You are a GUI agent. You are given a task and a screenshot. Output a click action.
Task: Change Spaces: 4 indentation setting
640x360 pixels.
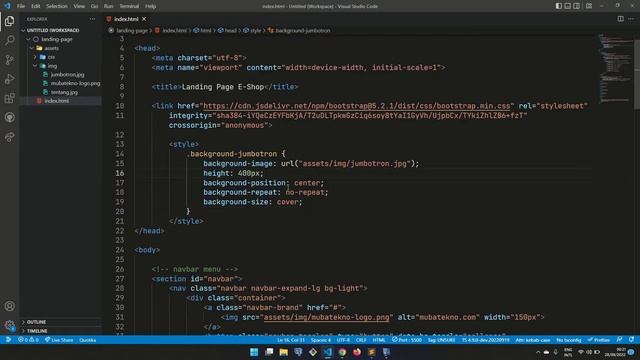pyautogui.click(x=321, y=340)
